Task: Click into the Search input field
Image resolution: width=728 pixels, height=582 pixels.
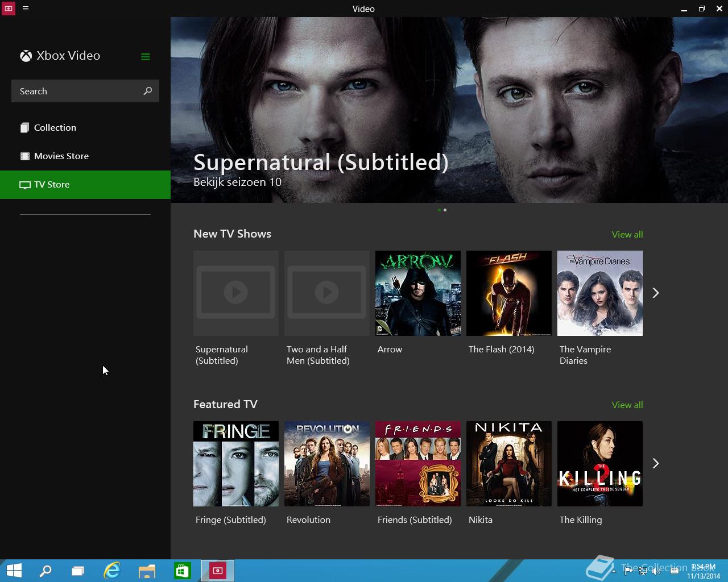Action: click(x=85, y=91)
